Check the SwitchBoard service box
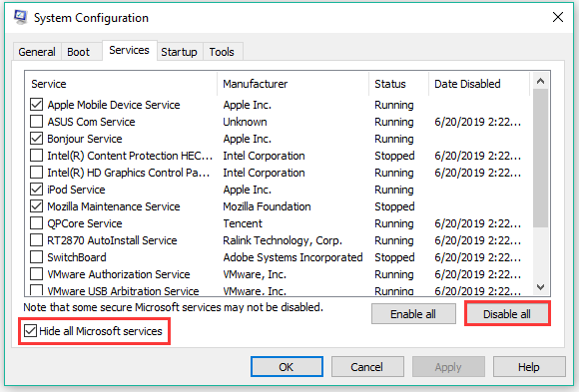579x392 pixels. pos(36,257)
